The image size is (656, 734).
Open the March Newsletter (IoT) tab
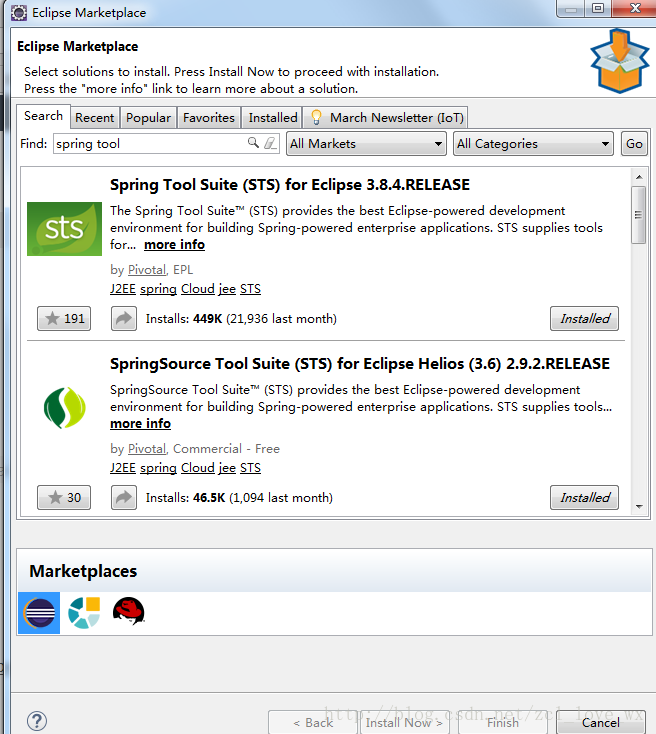click(385, 117)
